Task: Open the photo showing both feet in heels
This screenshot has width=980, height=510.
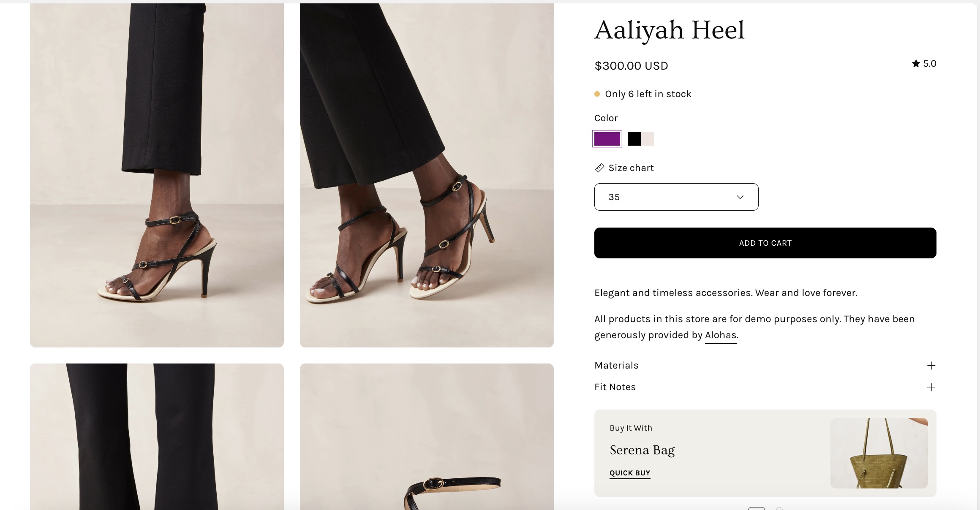Action: [427, 175]
